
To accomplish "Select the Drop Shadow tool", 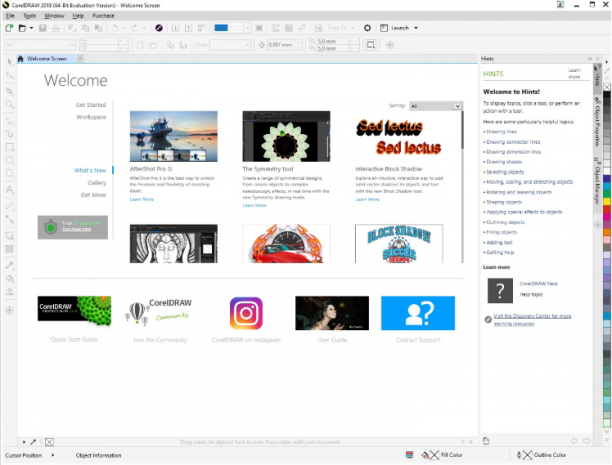I will pyautogui.click(x=10, y=236).
